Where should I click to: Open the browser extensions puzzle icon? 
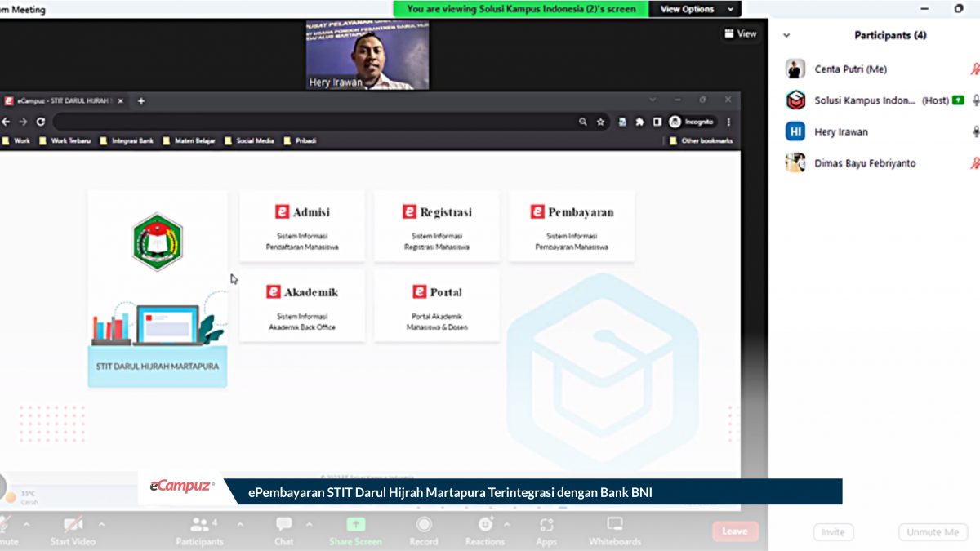tap(639, 122)
